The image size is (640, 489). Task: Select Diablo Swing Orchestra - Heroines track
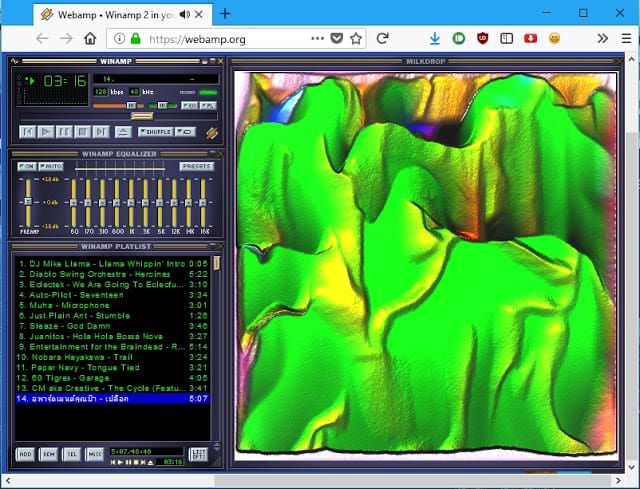point(113,274)
